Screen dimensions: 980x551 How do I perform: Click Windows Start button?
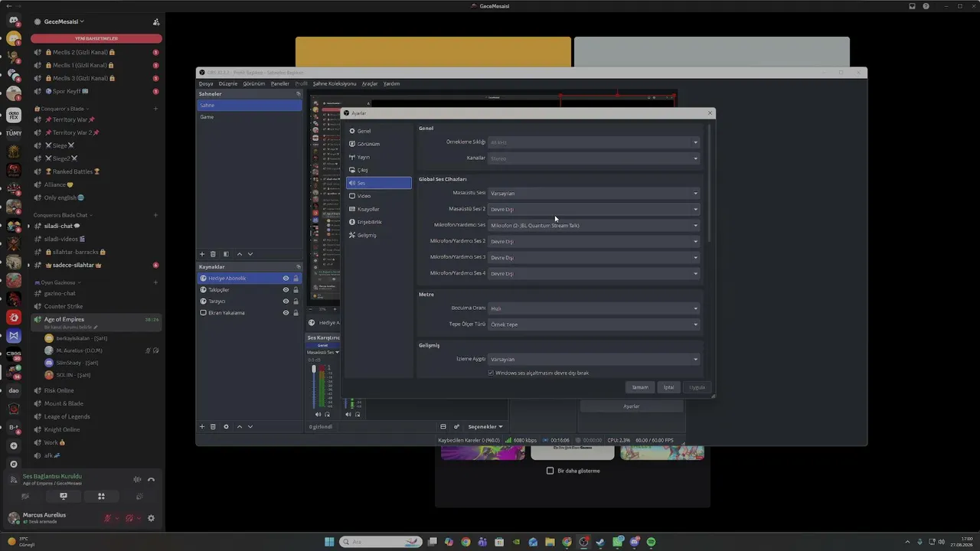329,542
